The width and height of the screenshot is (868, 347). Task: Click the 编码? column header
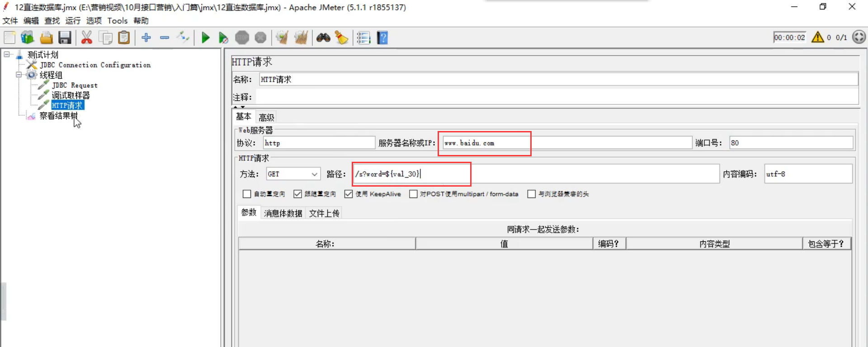pos(609,244)
